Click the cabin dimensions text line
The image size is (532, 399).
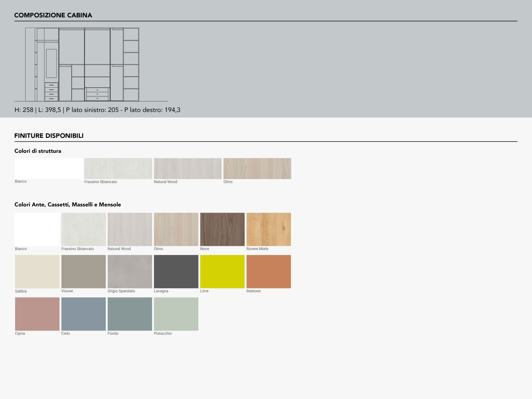[97, 110]
